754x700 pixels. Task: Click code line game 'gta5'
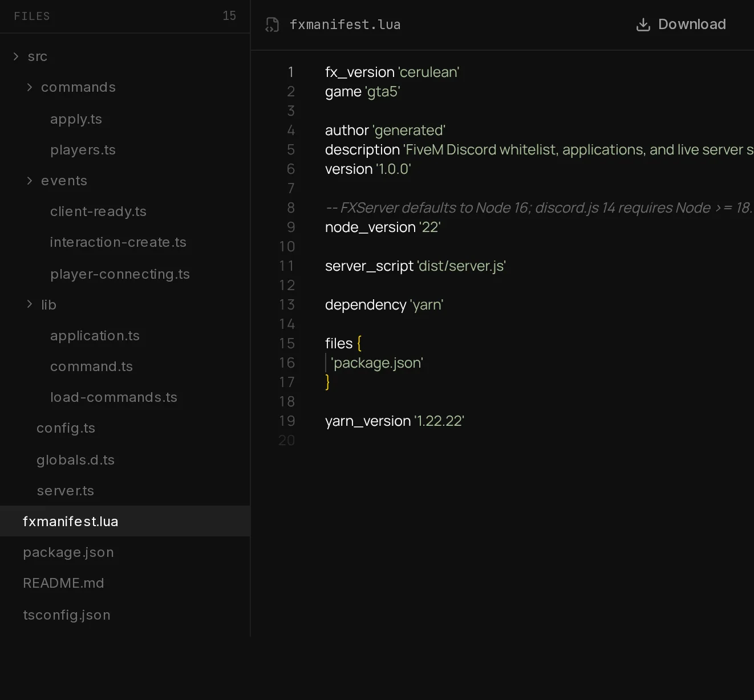[x=363, y=92]
